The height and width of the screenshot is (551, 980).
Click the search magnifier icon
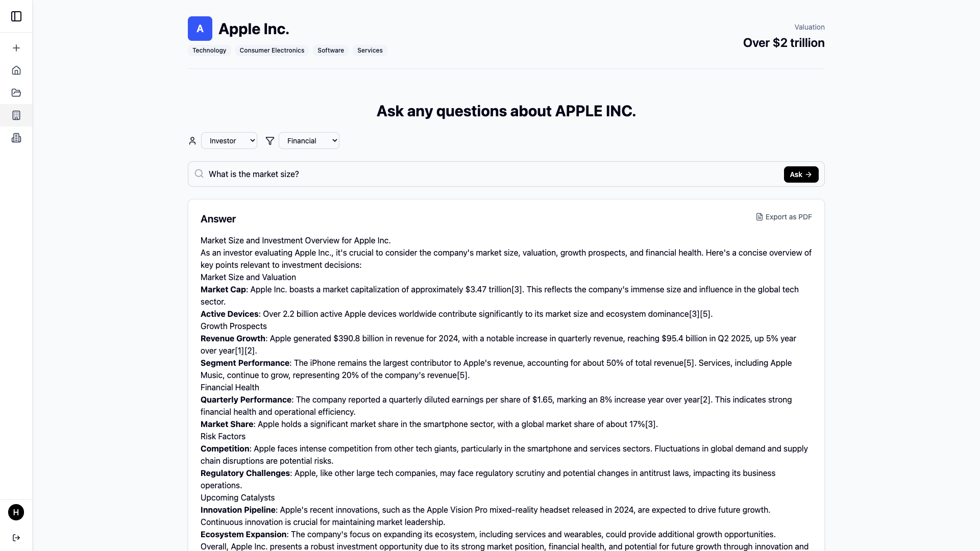(x=199, y=174)
